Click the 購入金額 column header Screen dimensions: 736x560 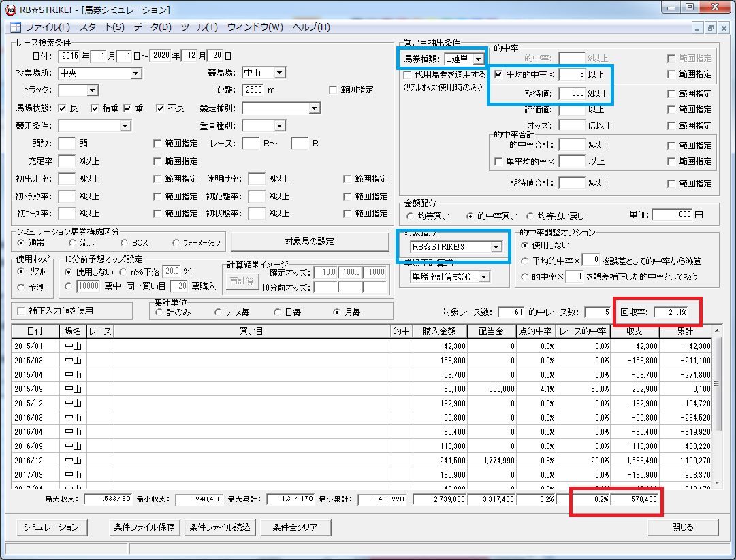pos(440,331)
